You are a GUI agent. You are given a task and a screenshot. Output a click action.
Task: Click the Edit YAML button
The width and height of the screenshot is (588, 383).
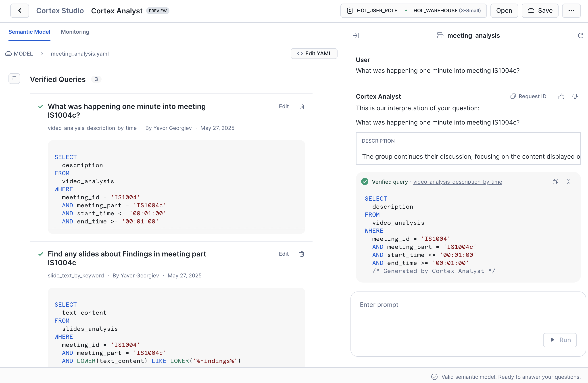[314, 53]
